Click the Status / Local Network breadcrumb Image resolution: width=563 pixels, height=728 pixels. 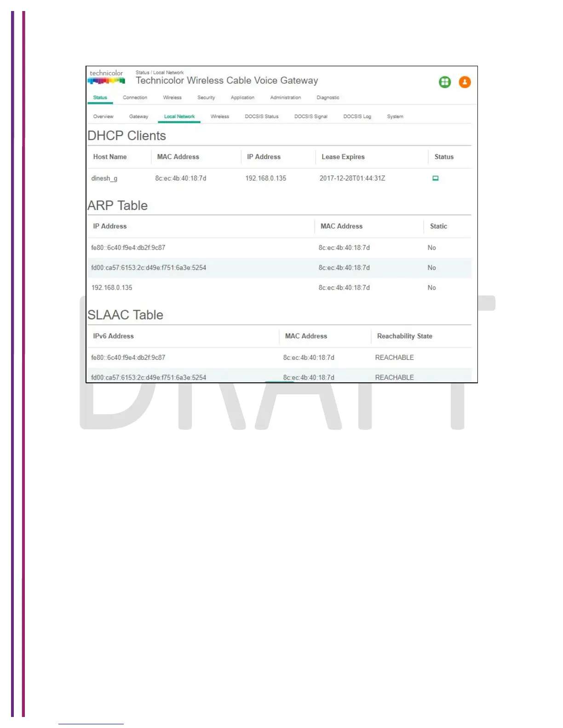[160, 73]
